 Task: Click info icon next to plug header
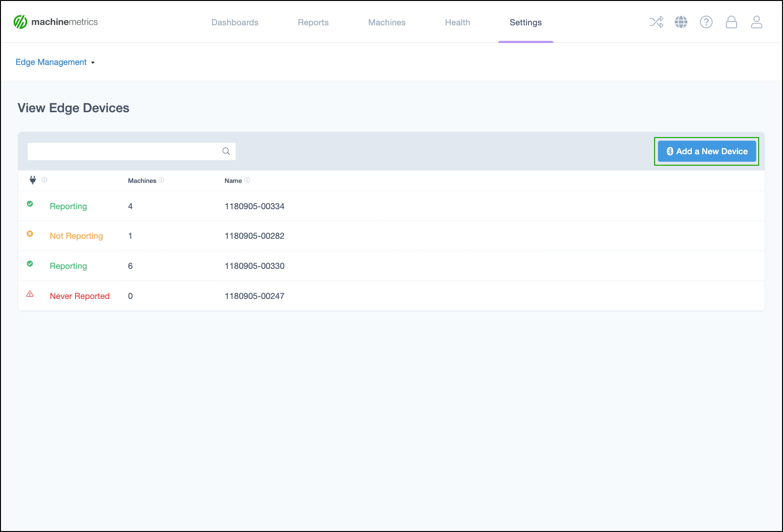(x=44, y=180)
